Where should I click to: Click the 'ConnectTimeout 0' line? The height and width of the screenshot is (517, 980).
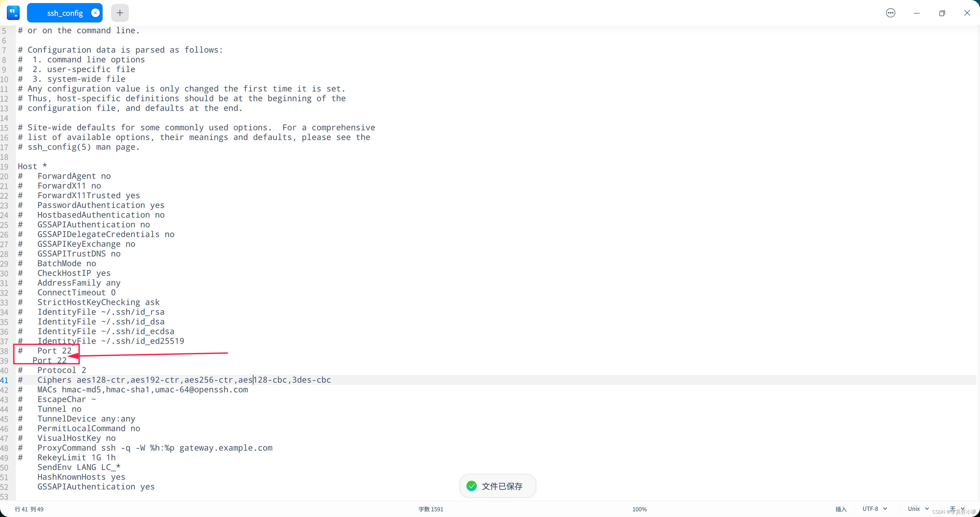pyautogui.click(x=67, y=292)
